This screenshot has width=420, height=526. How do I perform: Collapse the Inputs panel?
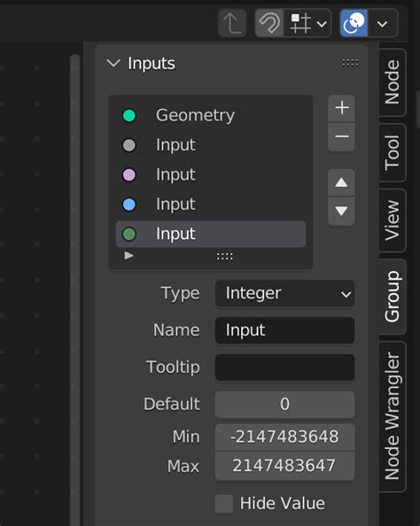[113, 63]
